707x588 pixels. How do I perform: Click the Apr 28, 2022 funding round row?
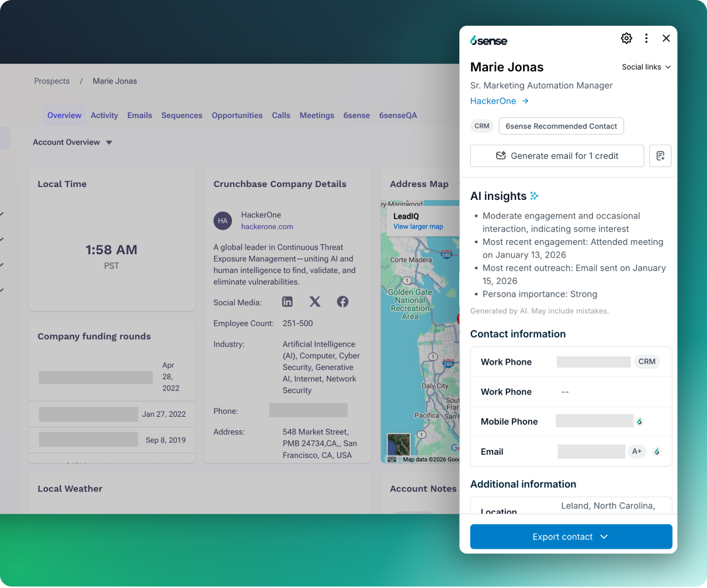click(x=112, y=377)
